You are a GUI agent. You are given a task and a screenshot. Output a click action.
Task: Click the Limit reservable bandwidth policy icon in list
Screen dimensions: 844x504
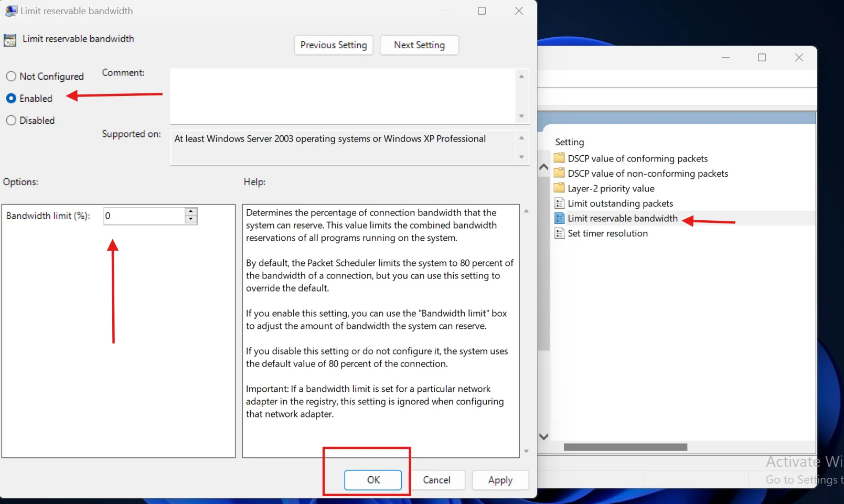pos(559,218)
